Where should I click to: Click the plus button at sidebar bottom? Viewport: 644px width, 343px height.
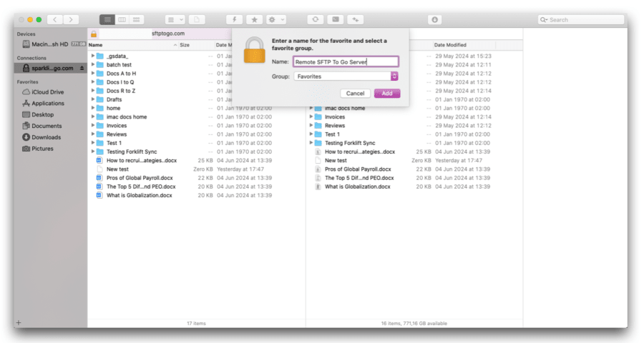click(19, 322)
